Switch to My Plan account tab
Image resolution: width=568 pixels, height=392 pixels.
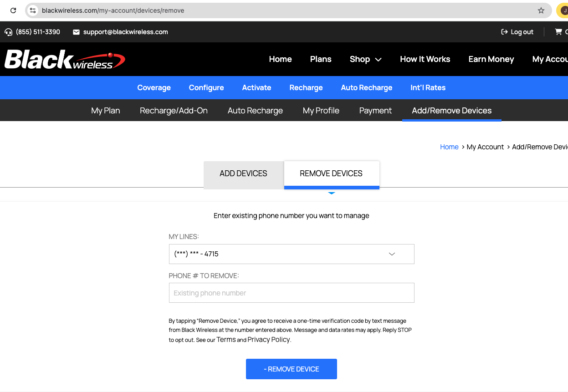(106, 111)
